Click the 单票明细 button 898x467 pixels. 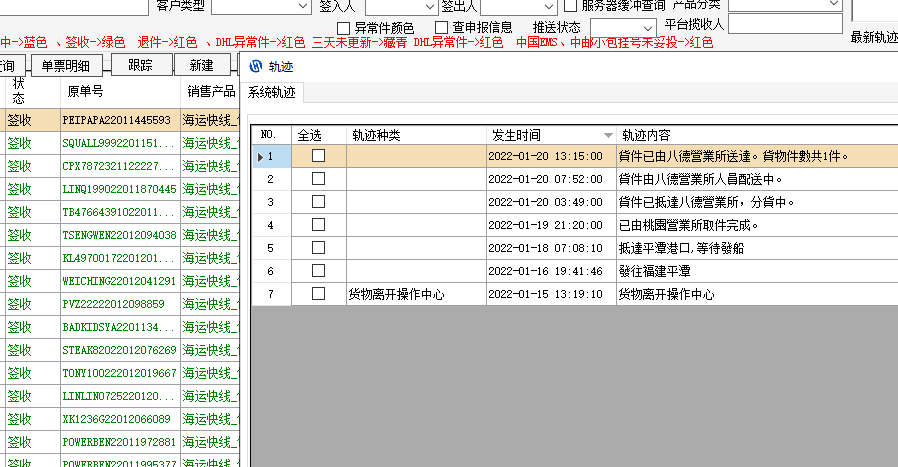tap(66, 65)
